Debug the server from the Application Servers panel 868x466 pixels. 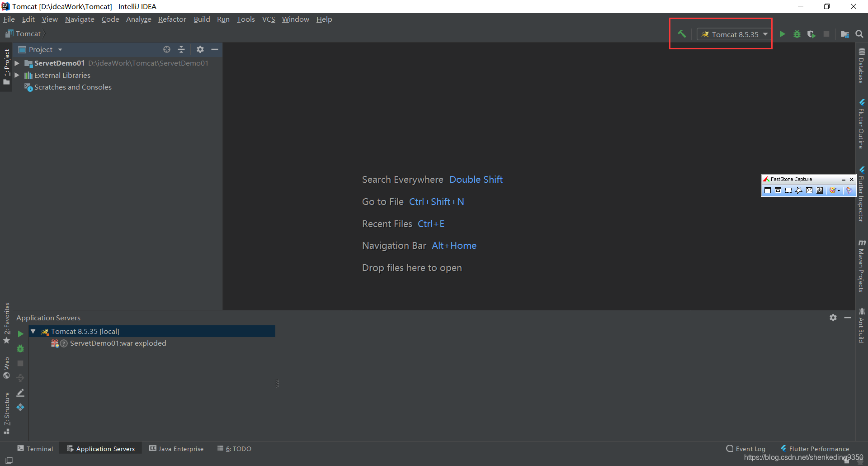[20, 348]
